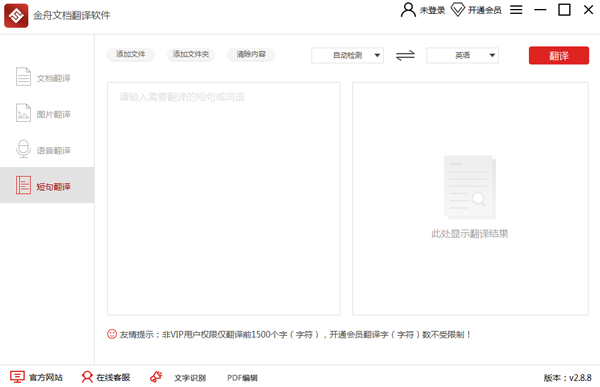
Task: Open the 自动检测 source language dropdown
Action: pos(347,56)
